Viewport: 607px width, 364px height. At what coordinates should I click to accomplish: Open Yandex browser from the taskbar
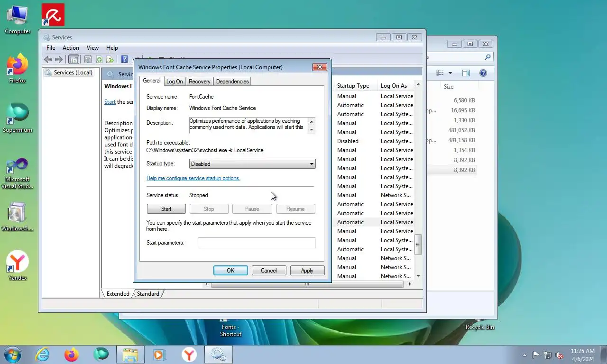point(189,355)
